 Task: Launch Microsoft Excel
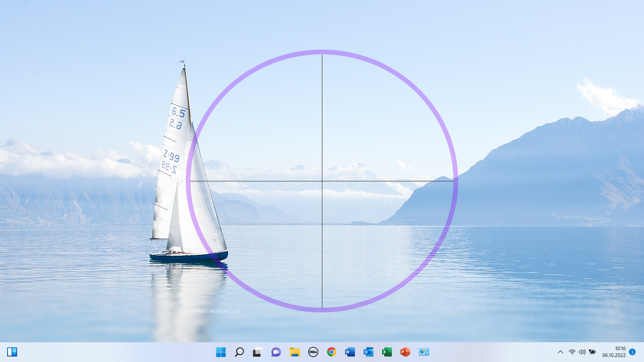(387, 352)
